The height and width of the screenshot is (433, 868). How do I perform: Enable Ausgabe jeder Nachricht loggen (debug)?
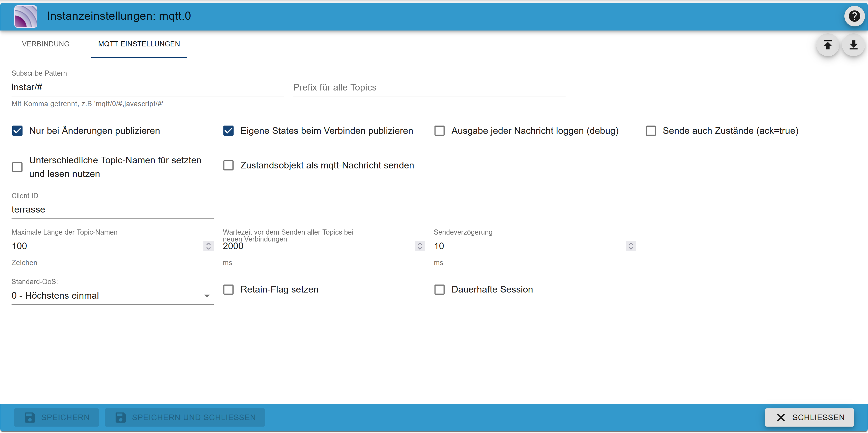coord(439,131)
